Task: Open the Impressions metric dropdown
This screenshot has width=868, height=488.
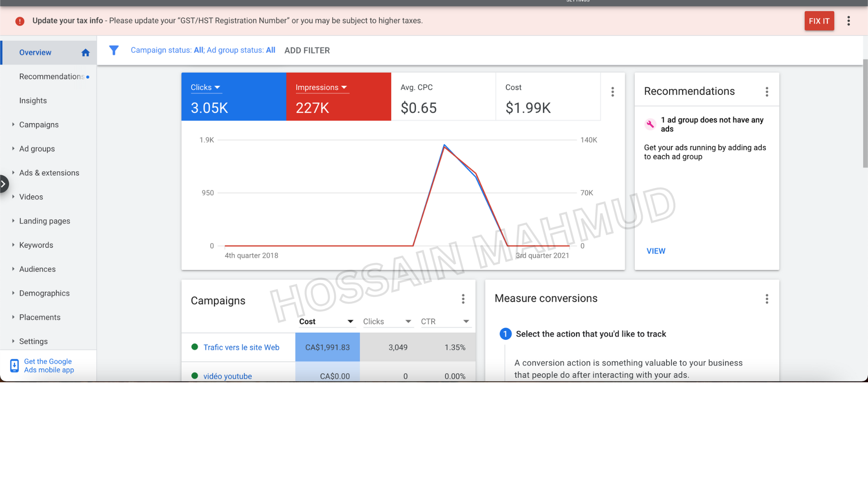Action: tap(322, 87)
